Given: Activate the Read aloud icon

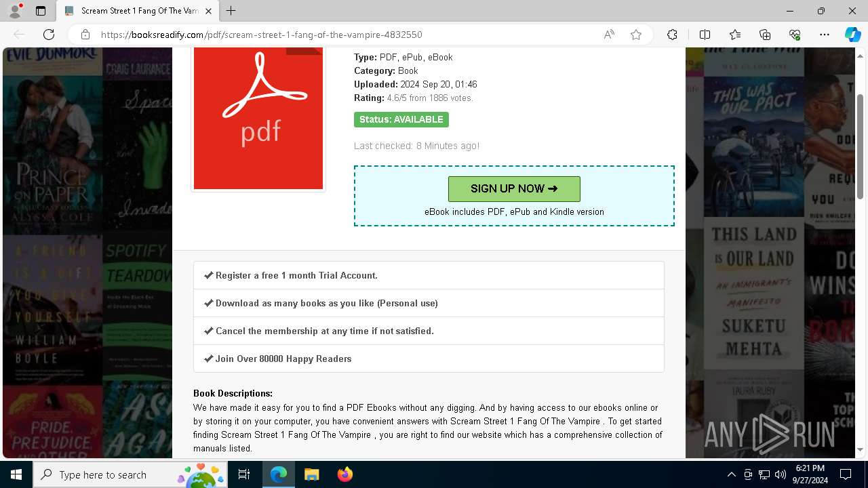Looking at the screenshot, I should point(609,35).
